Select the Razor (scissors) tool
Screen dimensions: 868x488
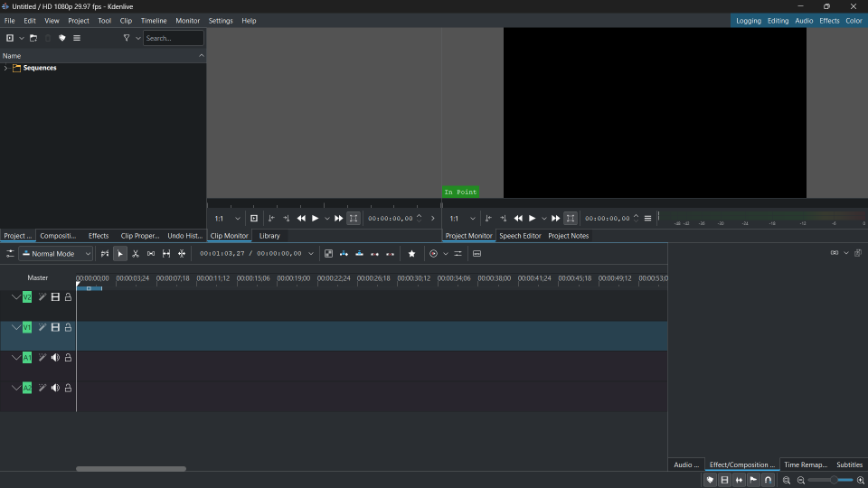click(x=136, y=253)
